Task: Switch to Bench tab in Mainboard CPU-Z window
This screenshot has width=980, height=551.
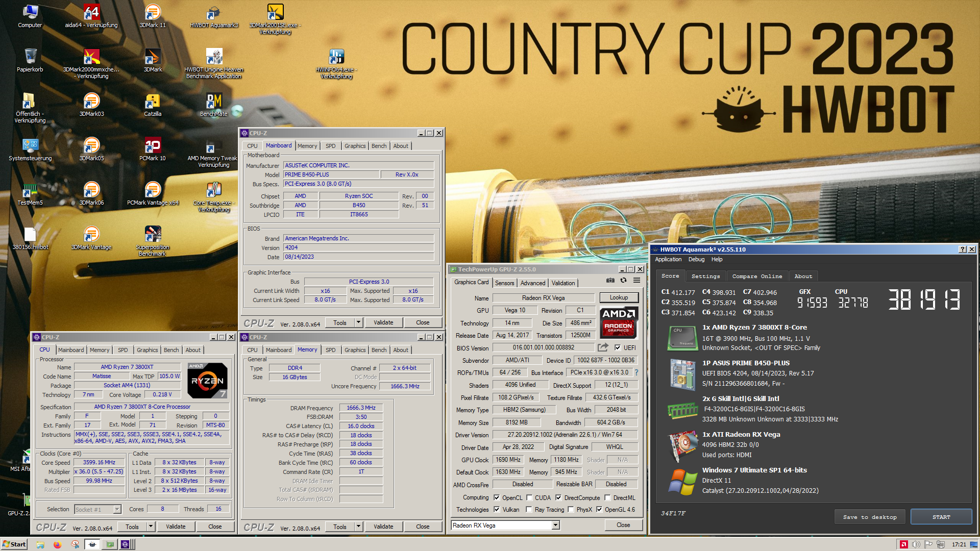Action: [379, 146]
